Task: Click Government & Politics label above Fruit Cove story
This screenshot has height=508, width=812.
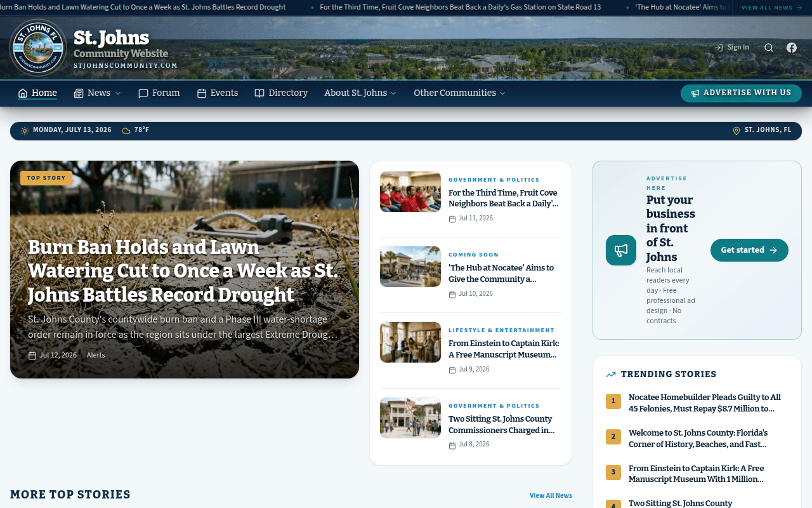Action: click(494, 180)
